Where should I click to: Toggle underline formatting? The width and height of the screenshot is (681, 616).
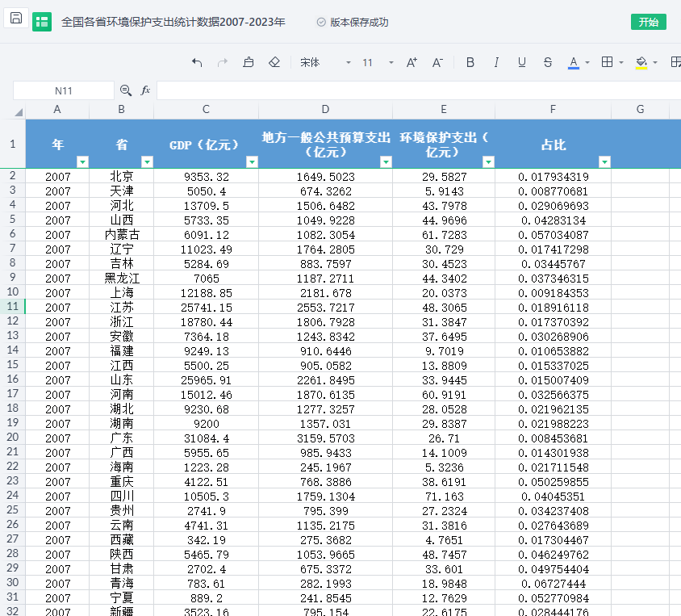[x=521, y=62]
